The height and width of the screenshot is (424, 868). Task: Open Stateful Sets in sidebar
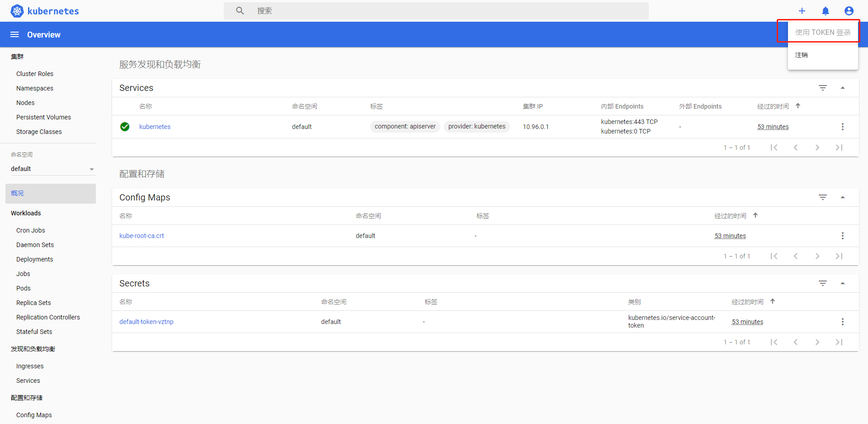pos(34,332)
